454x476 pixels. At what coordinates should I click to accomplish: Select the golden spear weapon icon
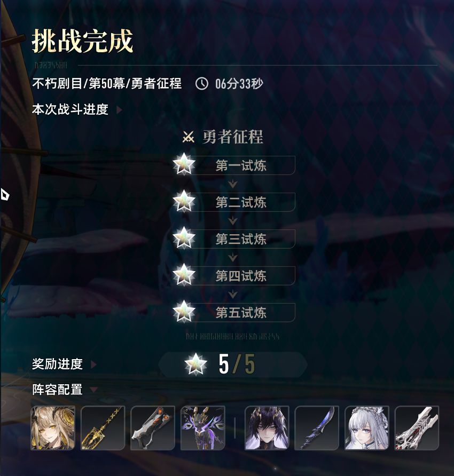tap(103, 428)
